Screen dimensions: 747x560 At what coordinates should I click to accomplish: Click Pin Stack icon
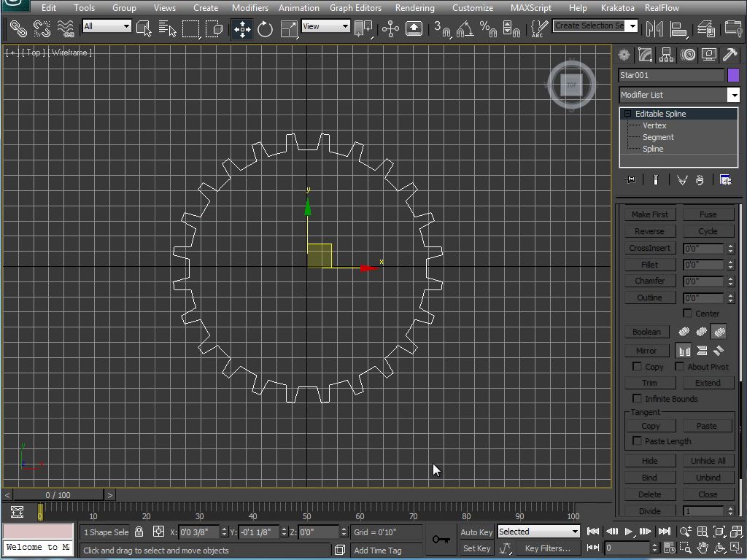point(630,179)
